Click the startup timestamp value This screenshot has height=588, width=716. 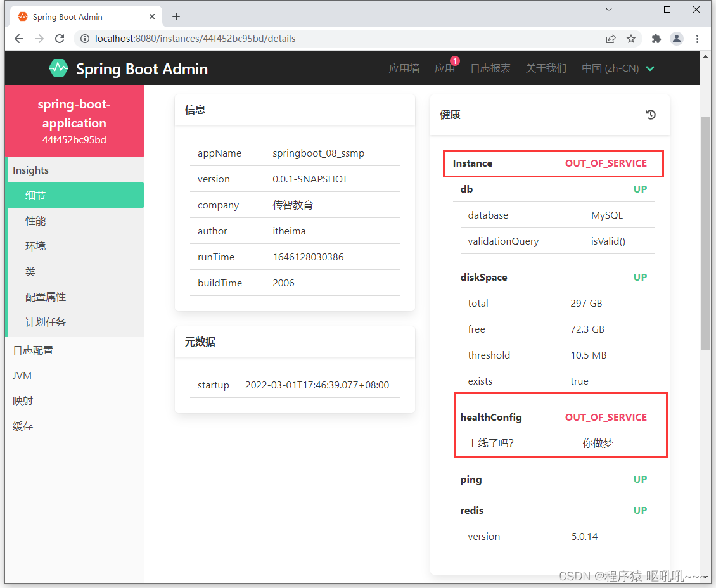tap(317, 385)
